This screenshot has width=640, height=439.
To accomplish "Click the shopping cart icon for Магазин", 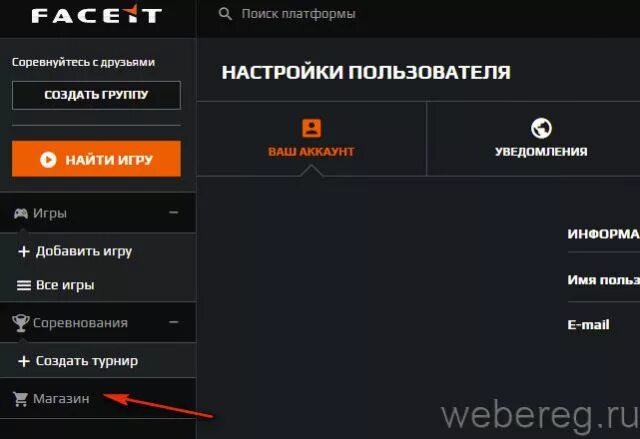I will point(20,399).
